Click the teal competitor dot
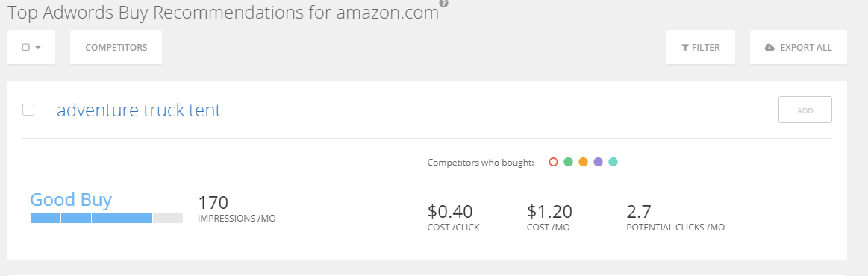The image size is (868, 276). (613, 162)
